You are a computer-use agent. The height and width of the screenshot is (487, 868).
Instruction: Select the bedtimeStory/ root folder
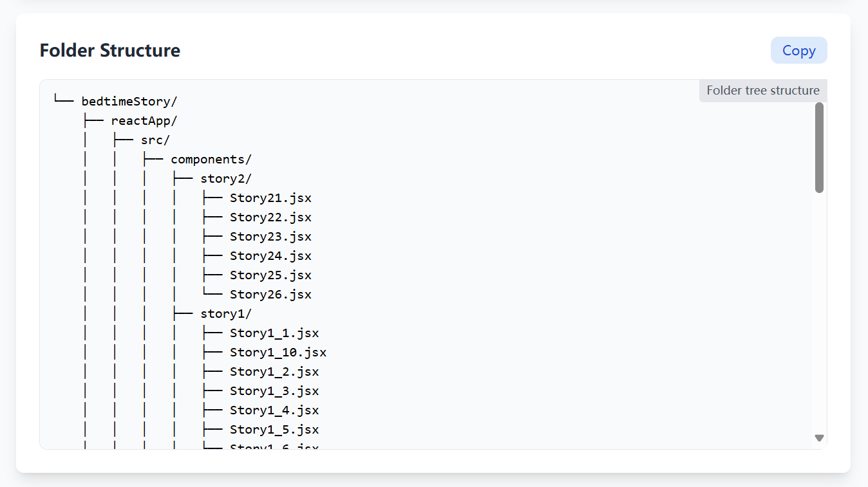(129, 101)
